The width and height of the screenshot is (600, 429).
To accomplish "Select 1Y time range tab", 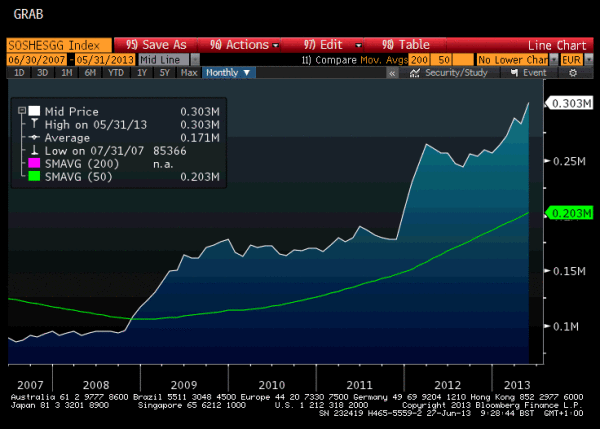I will [142, 73].
